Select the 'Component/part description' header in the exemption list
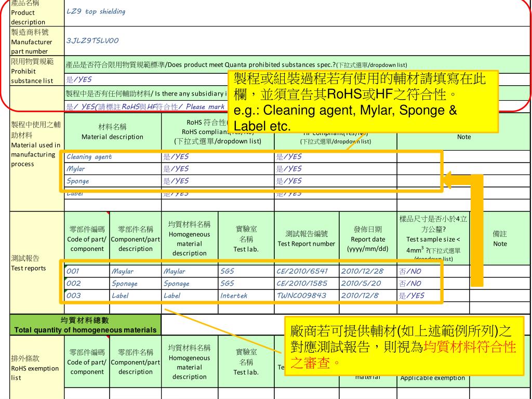Screen dimensions: 532x399 click(x=136, y=362)
